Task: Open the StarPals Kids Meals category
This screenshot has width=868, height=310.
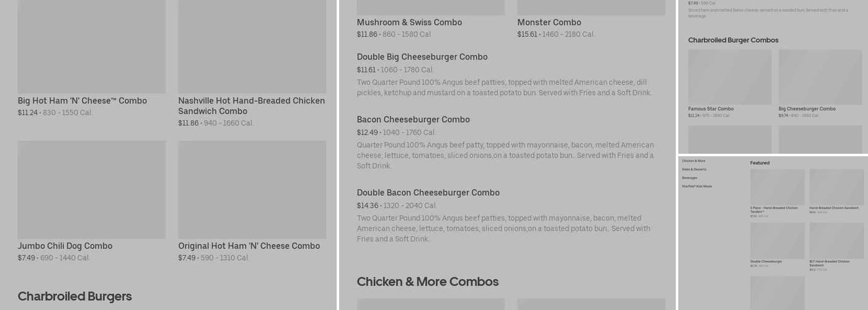Action: [x=697, y=187]
